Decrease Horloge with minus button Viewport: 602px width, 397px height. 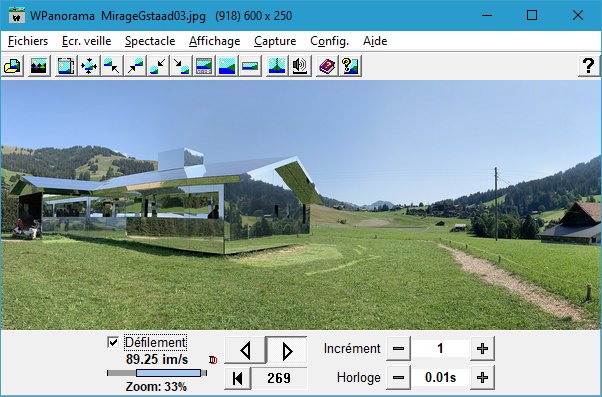click(x=399, y=378)
